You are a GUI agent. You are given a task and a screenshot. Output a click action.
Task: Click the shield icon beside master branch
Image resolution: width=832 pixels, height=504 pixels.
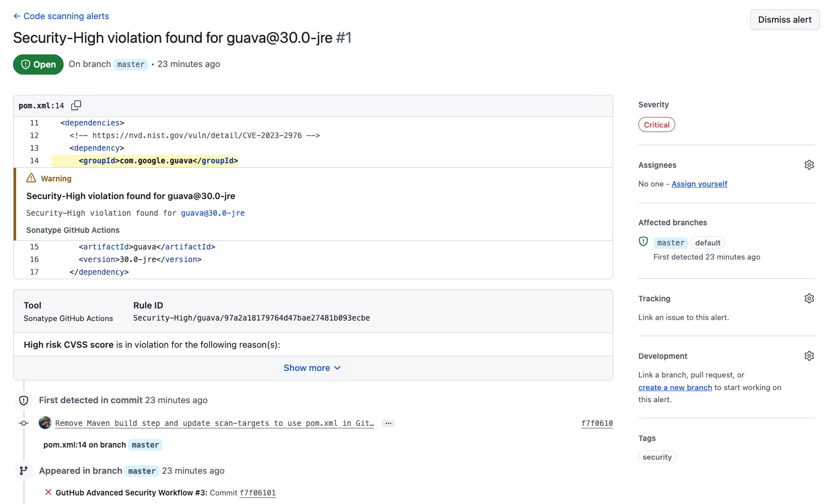tap(643, 241)
